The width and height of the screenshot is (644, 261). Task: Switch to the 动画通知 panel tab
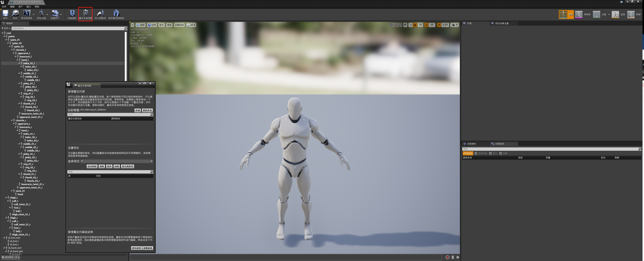click(471, 144)
